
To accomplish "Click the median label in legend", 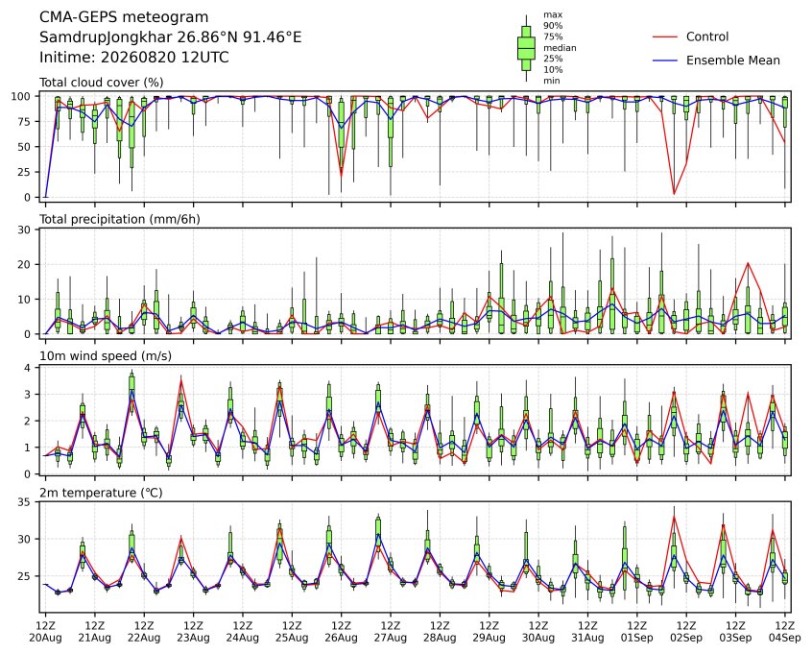I will click(560, 48).
